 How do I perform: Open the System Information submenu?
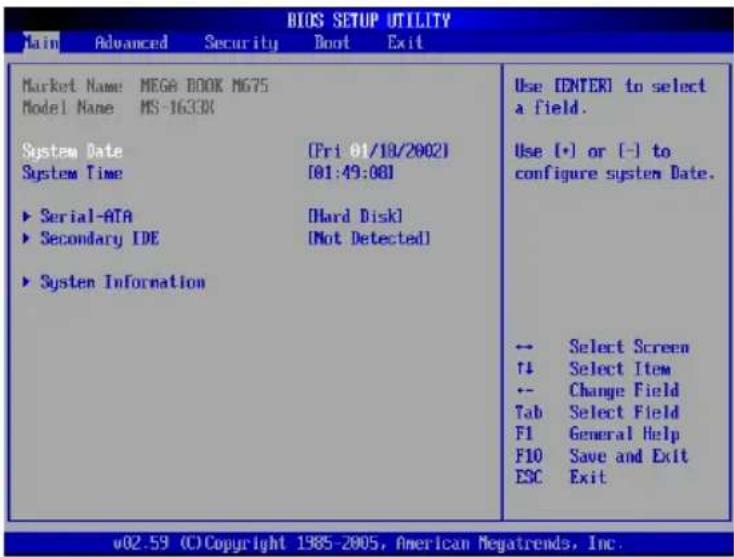pos(123,282)
